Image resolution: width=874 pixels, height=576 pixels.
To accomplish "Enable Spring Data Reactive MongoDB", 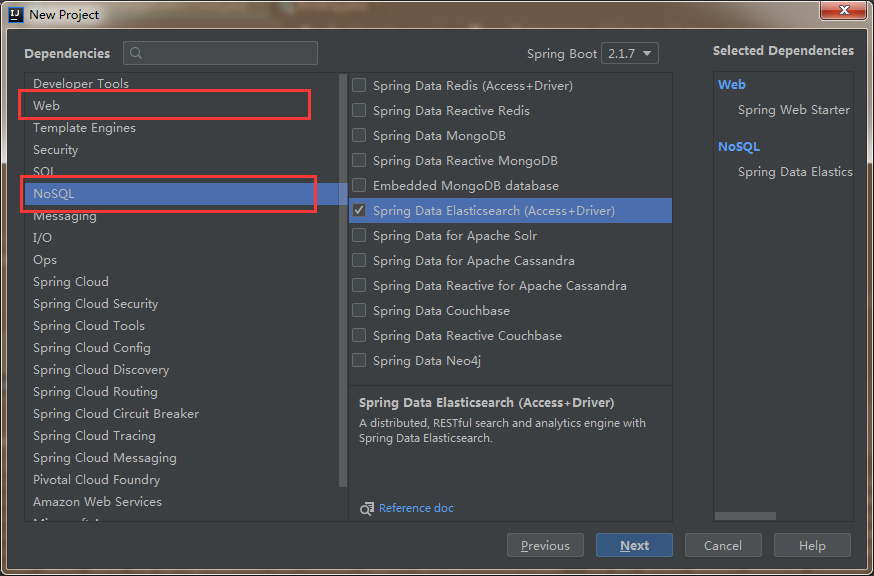I will 359,161.
